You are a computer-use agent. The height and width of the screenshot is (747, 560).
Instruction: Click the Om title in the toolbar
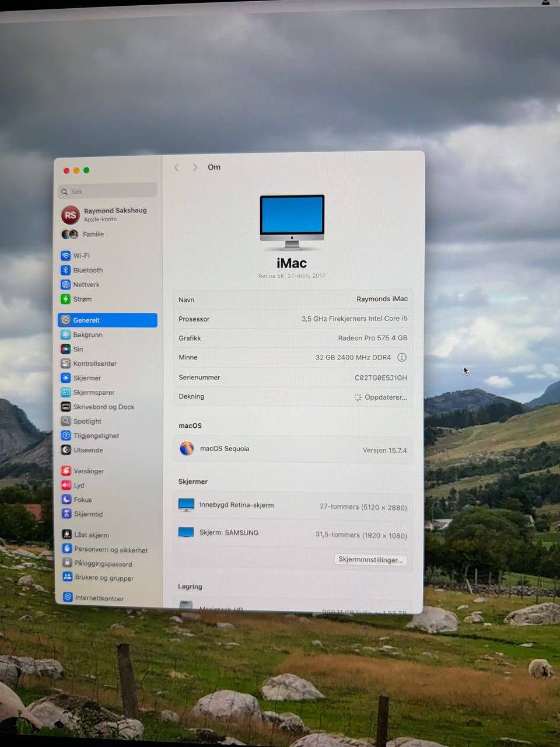tap(214, 167)
